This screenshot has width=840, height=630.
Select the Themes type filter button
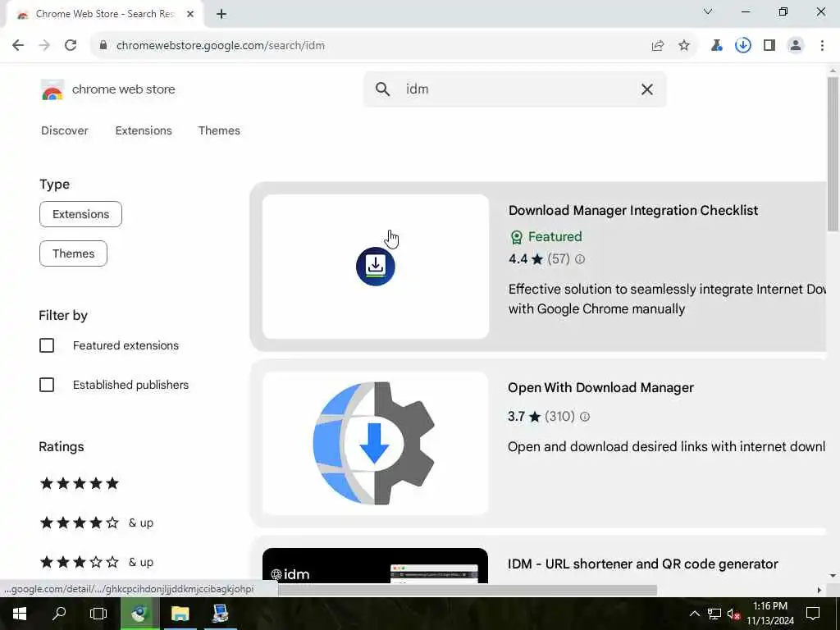click(x=73, y=254)
